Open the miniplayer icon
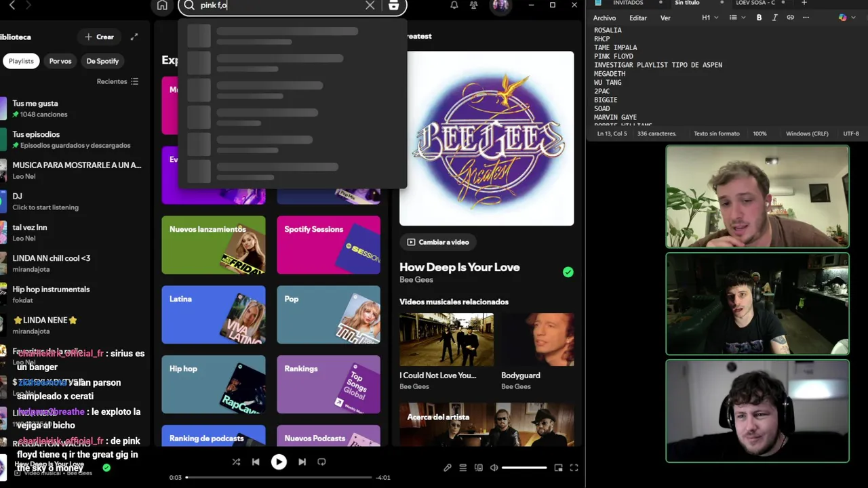Image resolution: width=868 pixels, height=488 pixels. [558, 468]
